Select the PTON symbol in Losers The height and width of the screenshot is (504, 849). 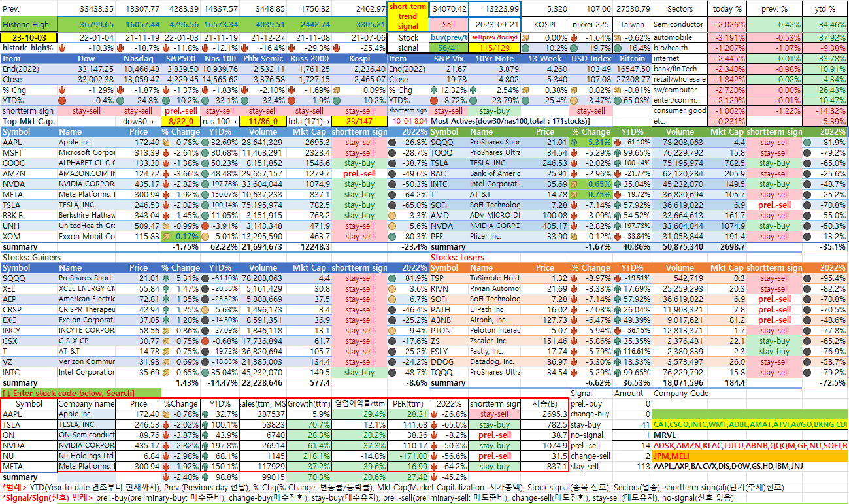tap(449, 330)
